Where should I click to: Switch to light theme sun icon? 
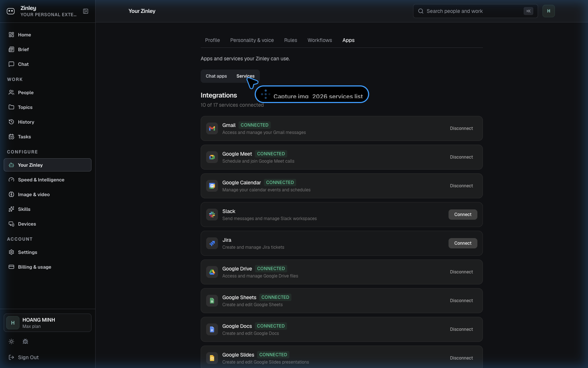(11, 342)
